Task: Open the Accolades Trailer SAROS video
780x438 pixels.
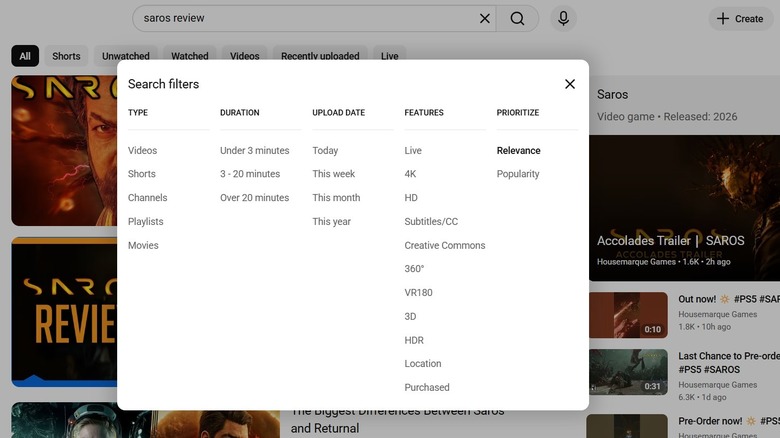Action: (x=684, y=208)
